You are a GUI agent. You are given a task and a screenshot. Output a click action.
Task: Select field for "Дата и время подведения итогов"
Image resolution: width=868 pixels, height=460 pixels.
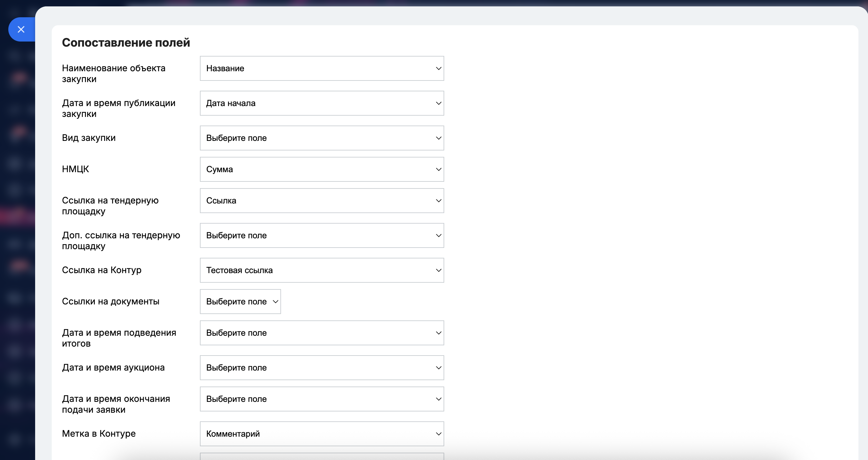[x=322, y=333]
